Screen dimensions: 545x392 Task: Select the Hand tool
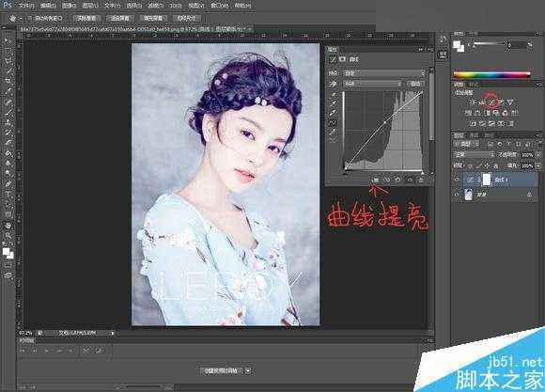tap(8, 226)
